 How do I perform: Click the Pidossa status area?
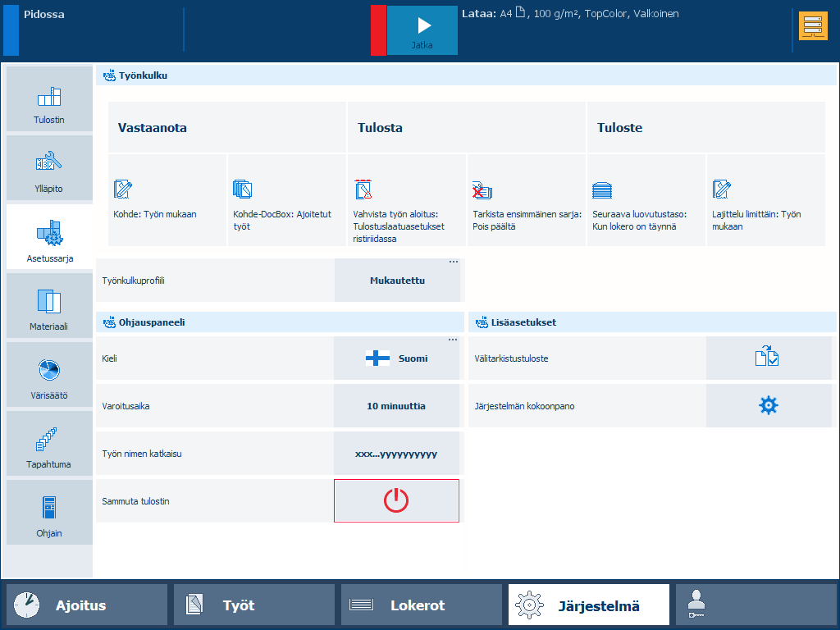point(94,30)
